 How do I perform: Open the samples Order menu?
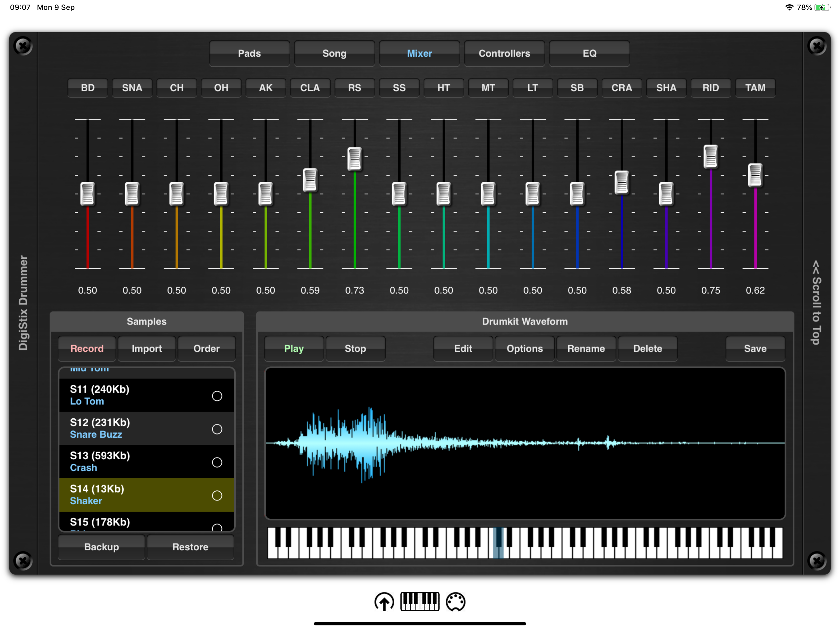click(x=206, y=349)
